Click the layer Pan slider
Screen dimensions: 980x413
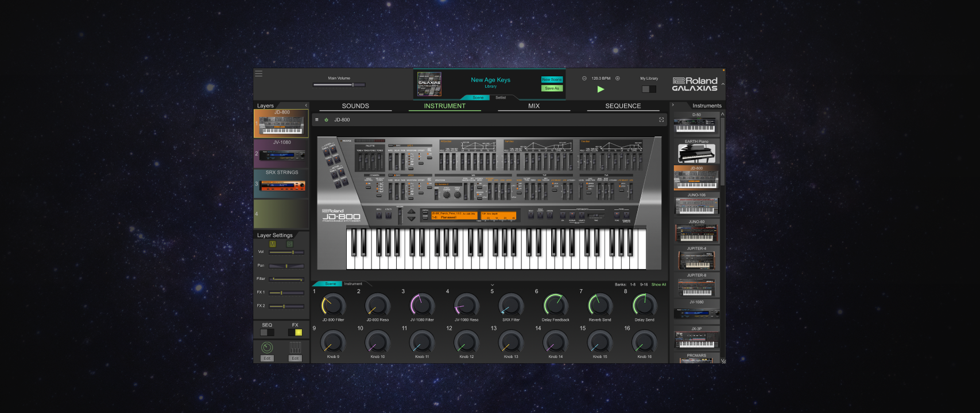286,266
